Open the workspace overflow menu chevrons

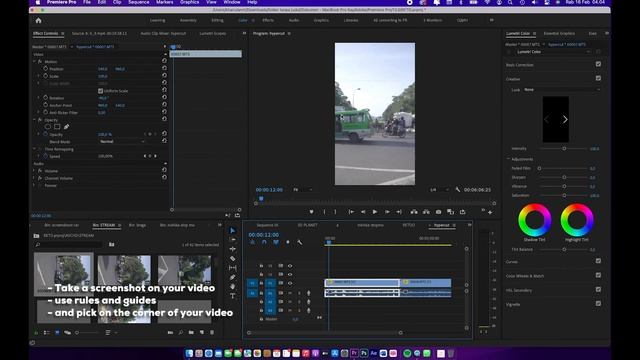[x=491, y=20]
